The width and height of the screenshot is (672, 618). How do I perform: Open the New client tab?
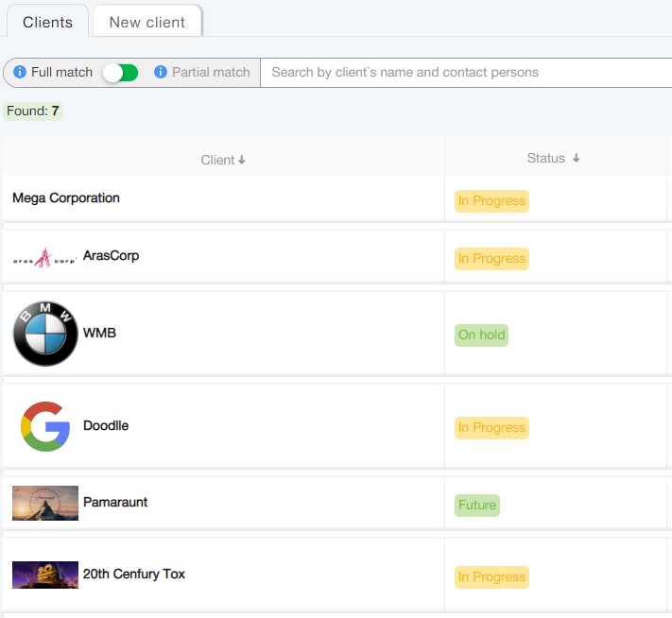pyautogui.click(x=146, y=22)
